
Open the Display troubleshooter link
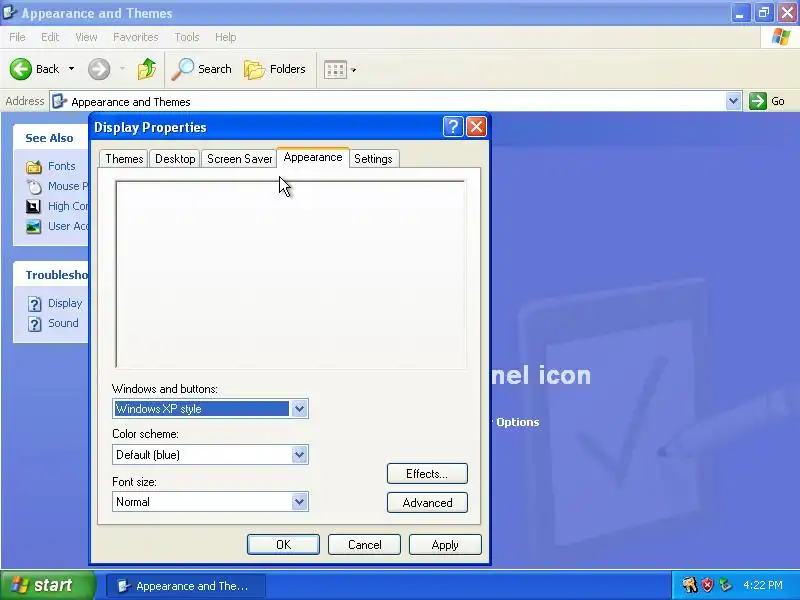click(x=65, y=303)
